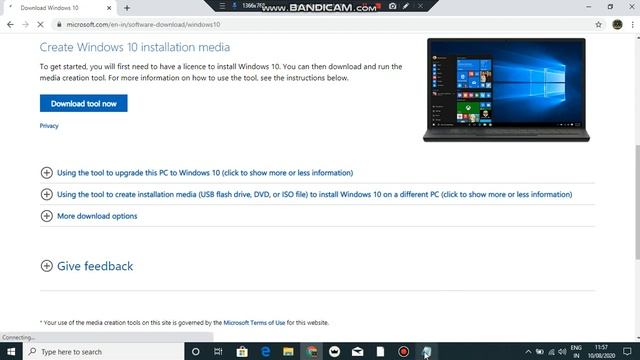Click the 11:57 clock and date
Screen dimensions: 640x360
pyautogui.click(x=601, y=351)
